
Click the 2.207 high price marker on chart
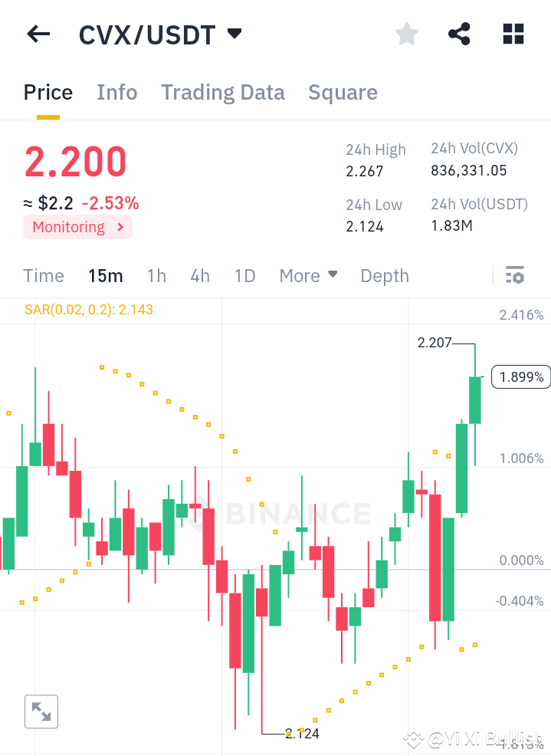(x=435, y=343)
